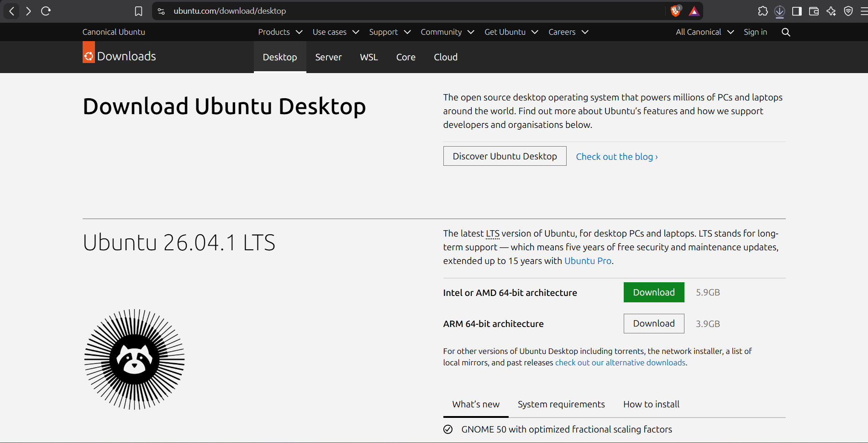Show the How to install tab

pos(651,404)
